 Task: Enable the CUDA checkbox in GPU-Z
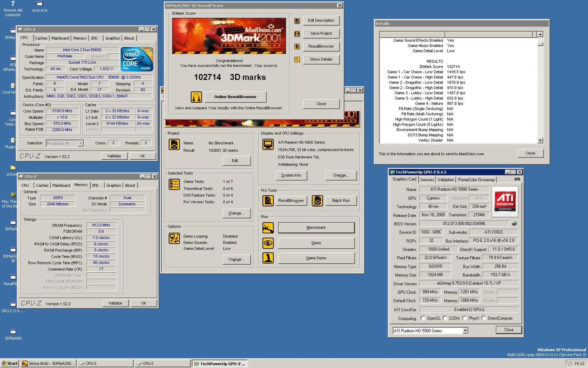click(445, 318)
